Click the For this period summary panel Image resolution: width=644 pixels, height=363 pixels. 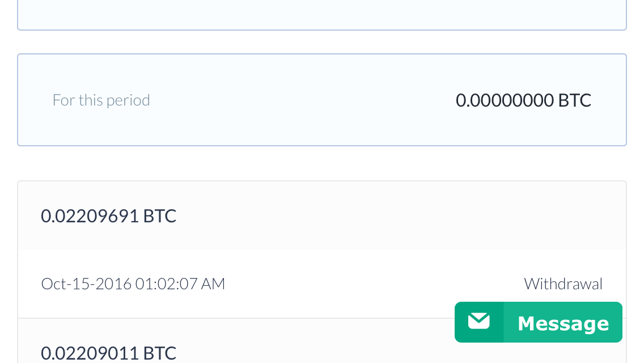tap(322, 100)
